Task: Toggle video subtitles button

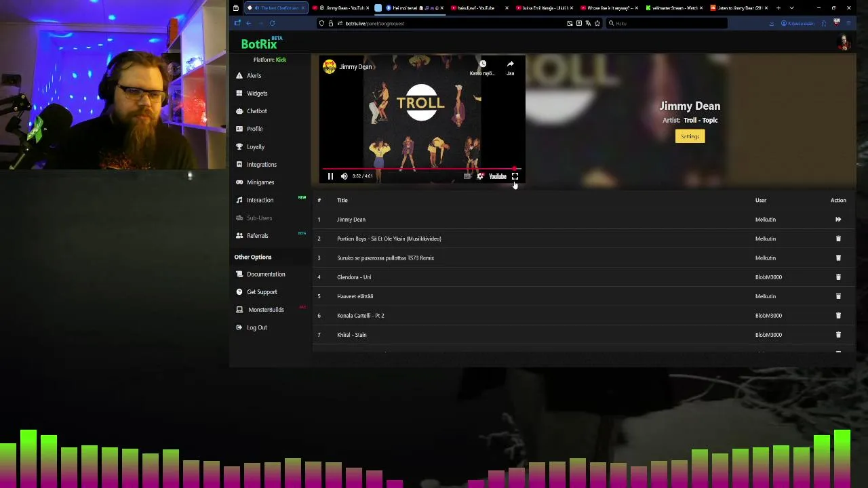Action: pyautogui.click(x=467, y=176)
